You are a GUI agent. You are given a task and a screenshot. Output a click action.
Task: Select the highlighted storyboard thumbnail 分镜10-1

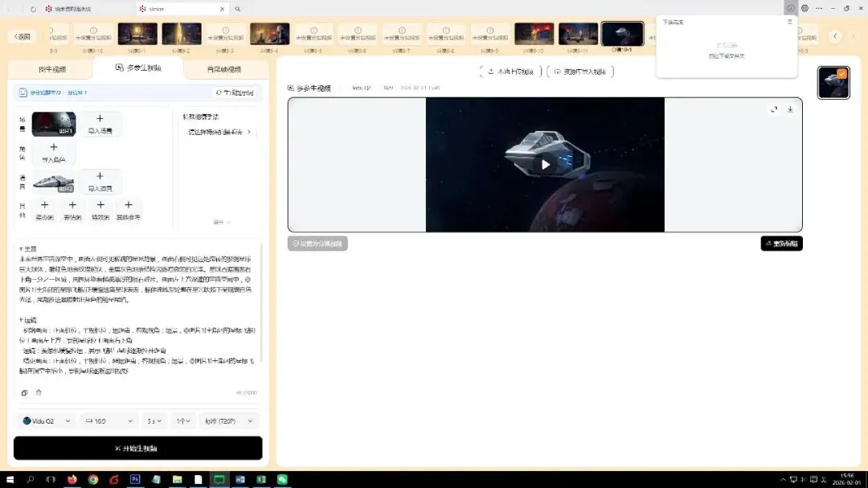click(622, 34)
